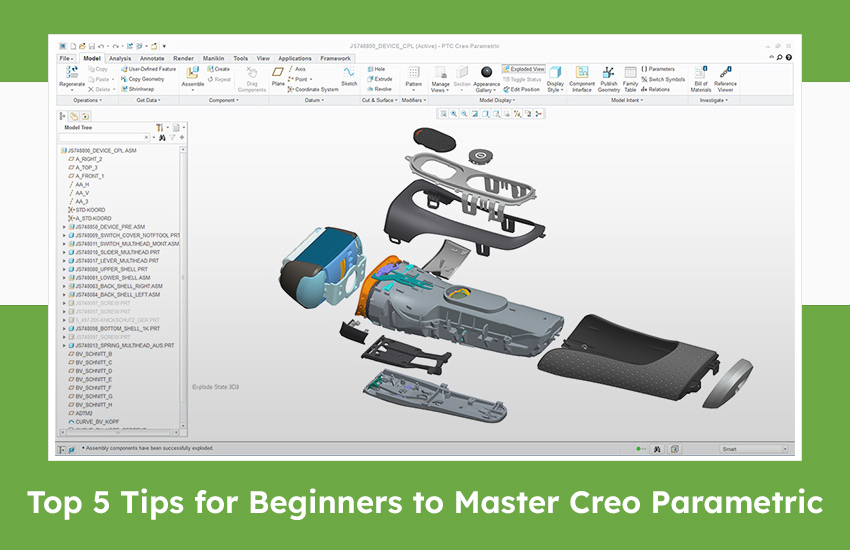Click Copy Geometry
The height and width of the screenshot is (550, 850).
point(143,79)
